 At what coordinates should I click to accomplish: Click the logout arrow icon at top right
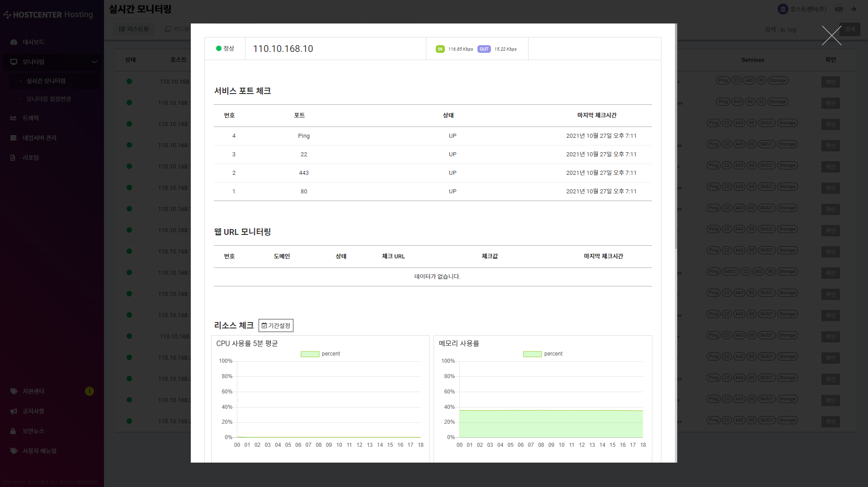click(x=854, y=9)
